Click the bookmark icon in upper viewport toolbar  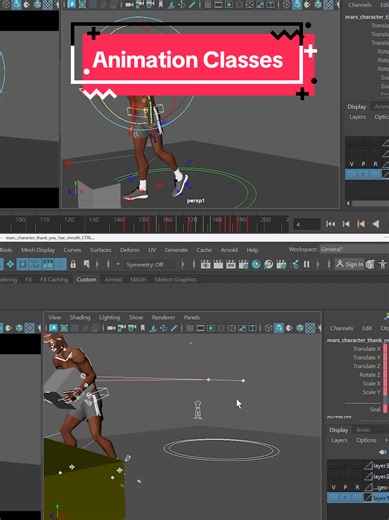[x=161, y=5]
